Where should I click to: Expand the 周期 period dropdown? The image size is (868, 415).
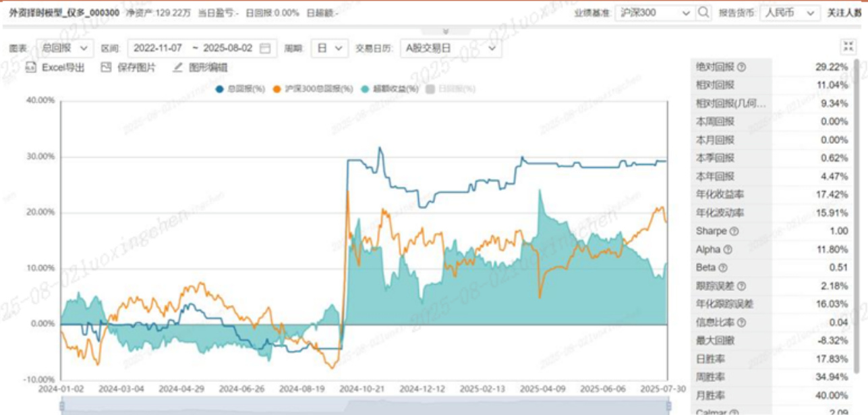(330, 49)
